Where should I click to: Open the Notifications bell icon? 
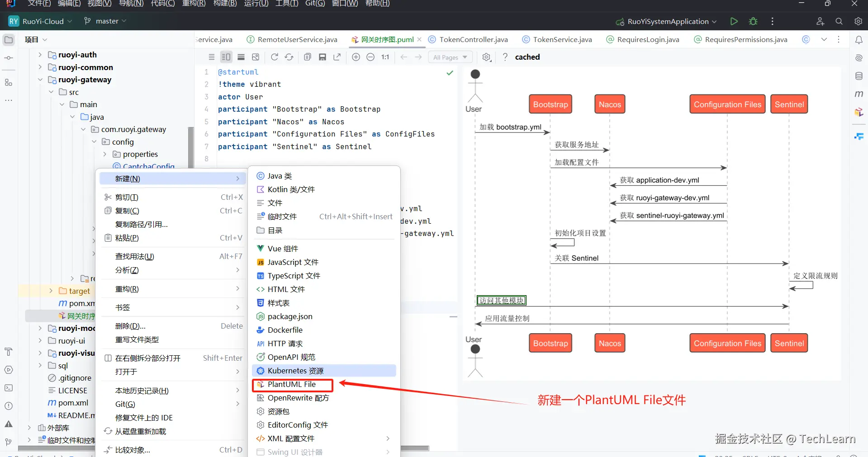coord(859,40)
